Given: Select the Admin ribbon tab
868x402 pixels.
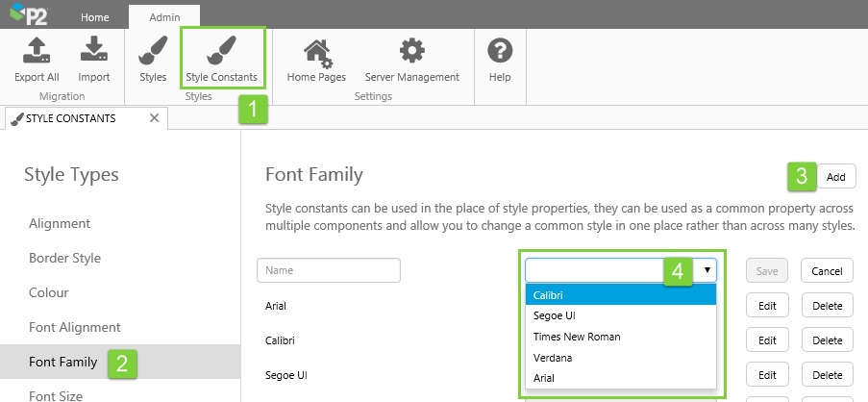Looking at the screenshot, I should [x=164, y=17].
